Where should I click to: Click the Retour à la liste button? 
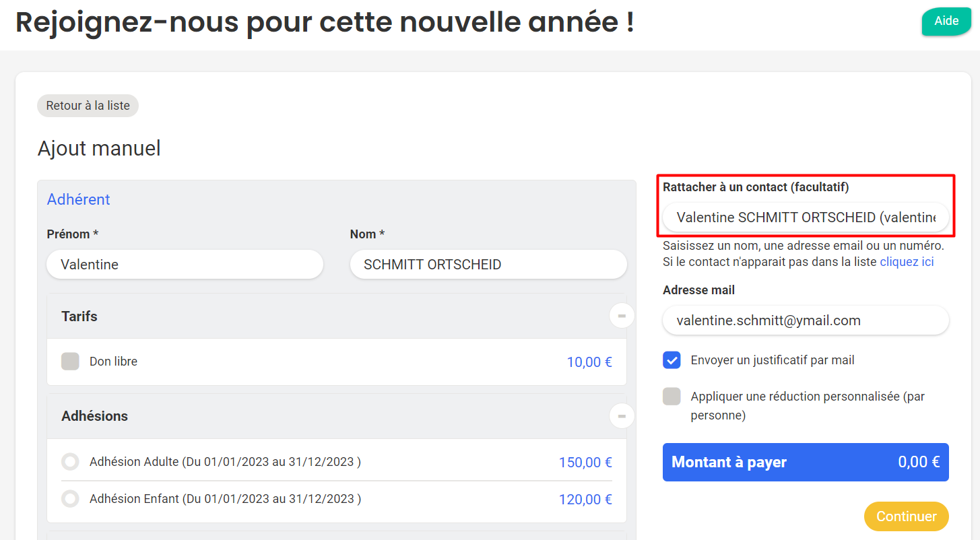click(88, 106)
